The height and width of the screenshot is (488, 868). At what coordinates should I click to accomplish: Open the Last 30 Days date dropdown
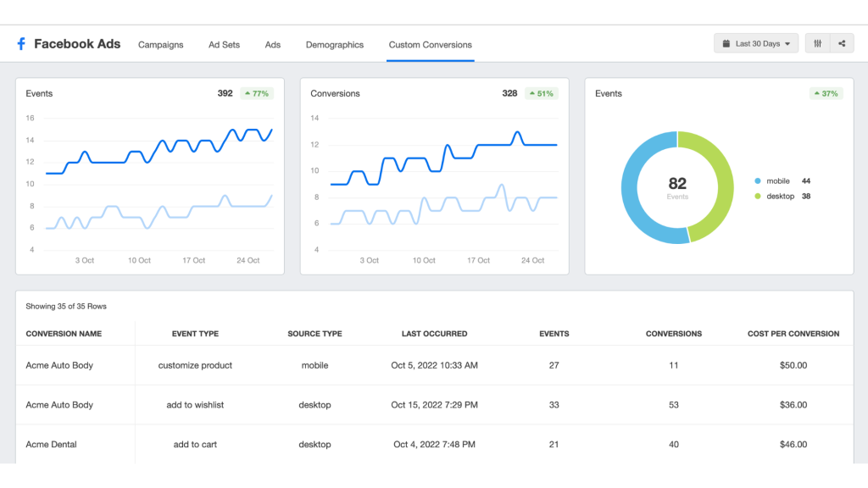coord(756,44)
